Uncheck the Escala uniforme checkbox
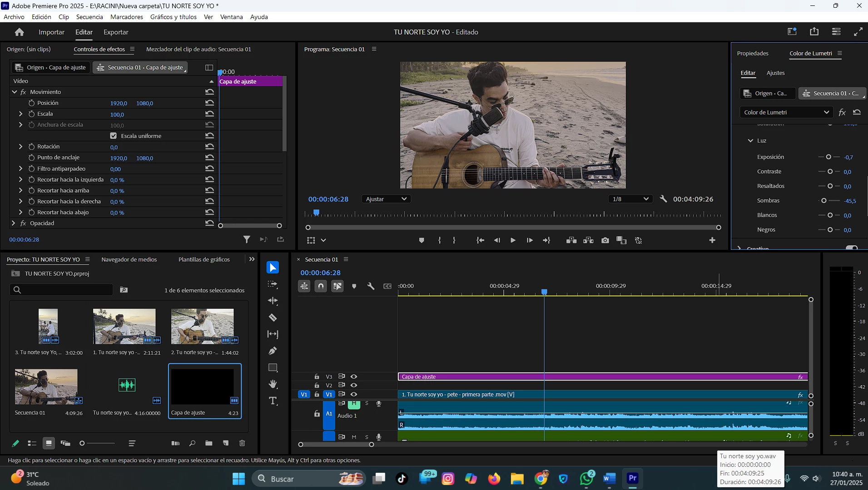This screenshot has height=490, width=868. [x=114, y=136]
